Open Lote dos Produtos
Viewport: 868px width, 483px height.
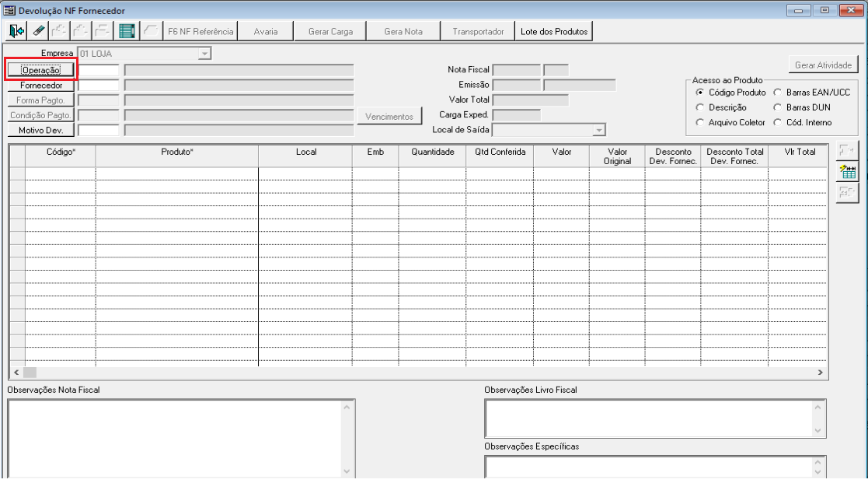pyautogui.click(x=554, y=32)
